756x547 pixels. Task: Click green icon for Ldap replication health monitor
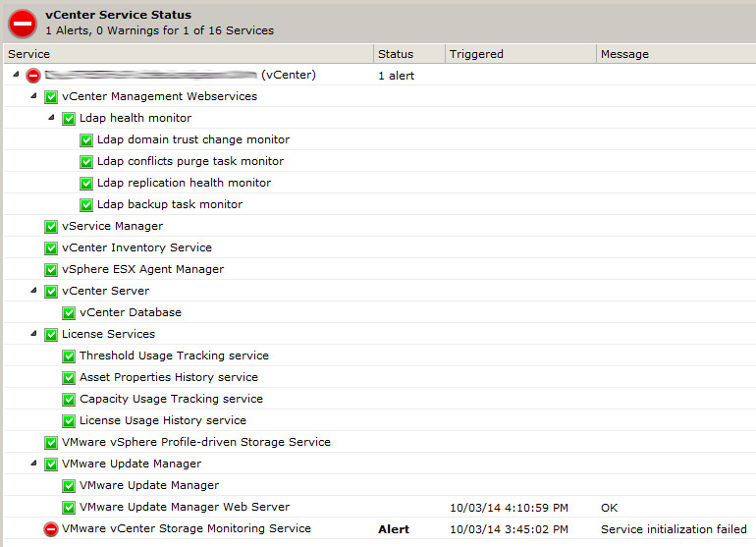(86, 184)
